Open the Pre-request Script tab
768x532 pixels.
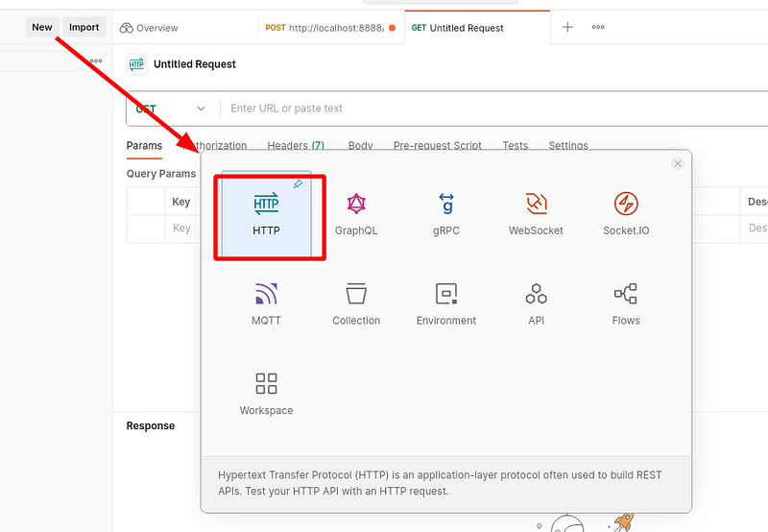point(437,146)
